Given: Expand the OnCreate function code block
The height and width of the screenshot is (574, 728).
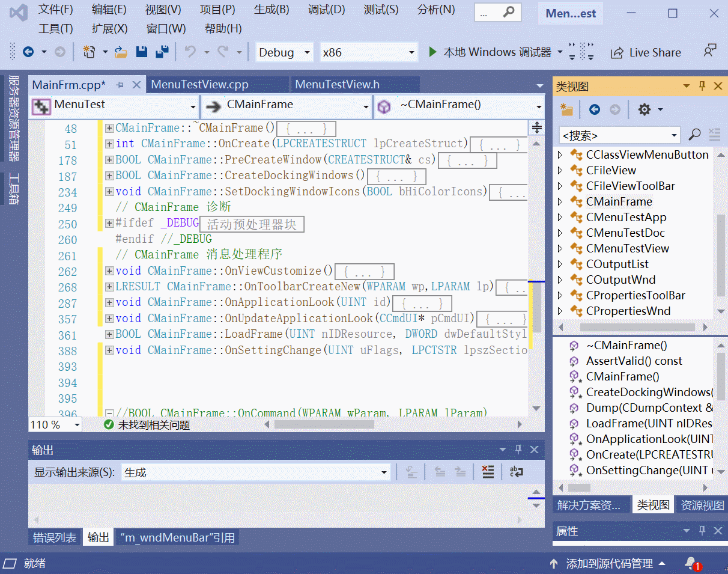Looking at the screenshot, I should pos(109,144).
